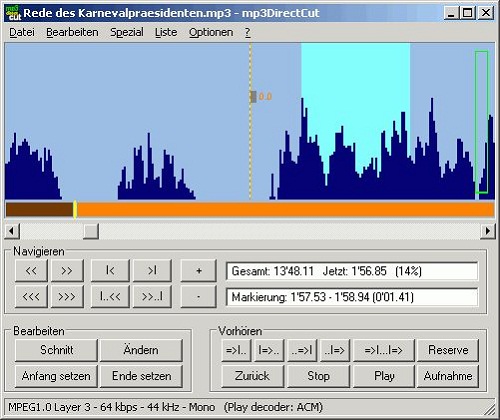Click the gray volume handle on the dashed line
The height and width of the screenshot is (420, 500).
click(254, 97)
